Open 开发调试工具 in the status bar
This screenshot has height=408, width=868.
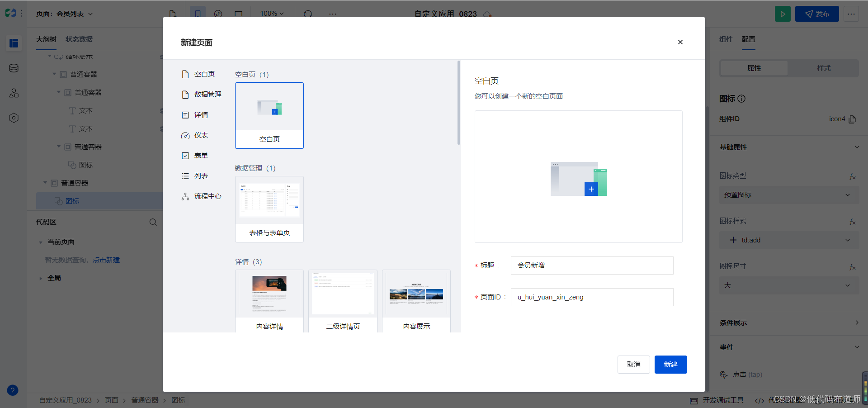717,400
